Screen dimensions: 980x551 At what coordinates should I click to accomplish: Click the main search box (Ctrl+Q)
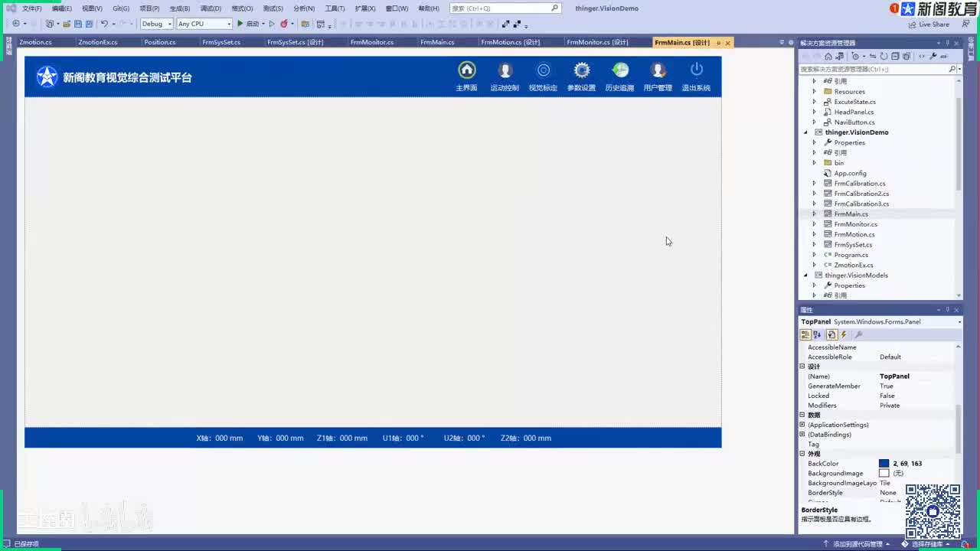[x=505, y=8]
